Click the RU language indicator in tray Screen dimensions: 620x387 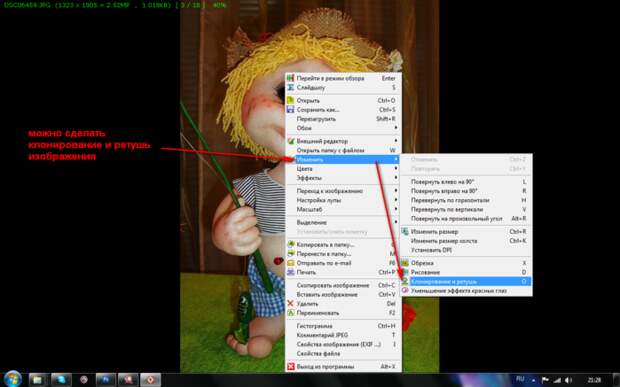click(x=520, y=379)
